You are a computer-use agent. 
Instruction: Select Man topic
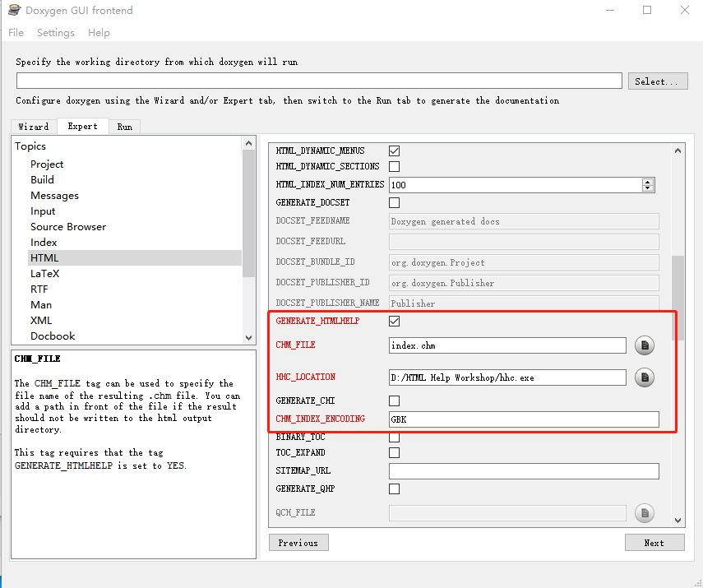coord(41,305)
